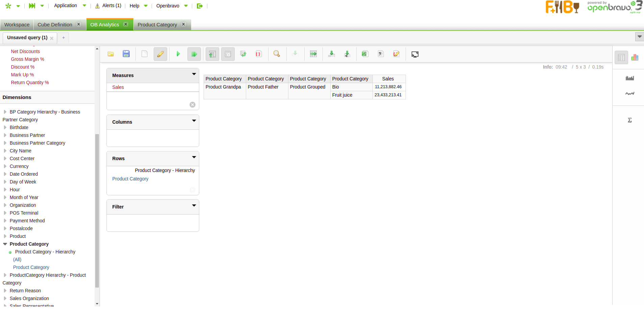Click Product Category link in Rows panel
Viewport: 644px width, 321px height.
[x=130, y=179]
